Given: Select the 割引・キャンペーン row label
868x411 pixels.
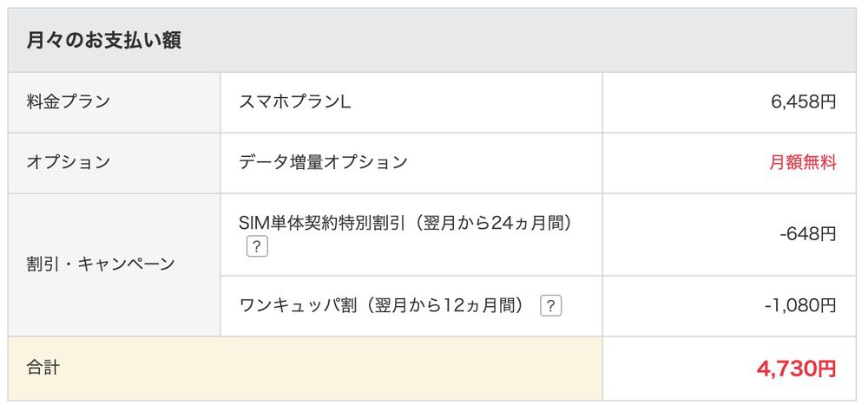Looking at the screenshot, I should coord(101,264).
